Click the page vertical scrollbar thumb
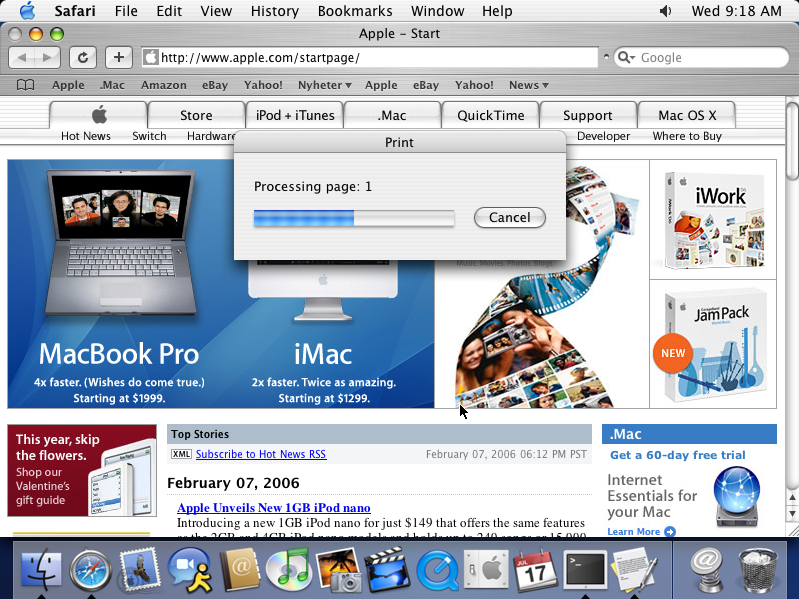Image resolution: width=799 pixels, height=599 pixels. tap(792, 141)
